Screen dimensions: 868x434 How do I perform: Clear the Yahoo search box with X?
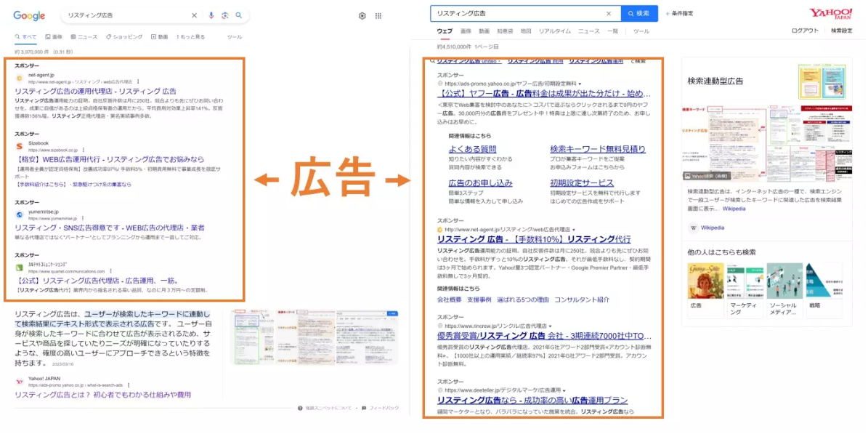click(609, 13)
